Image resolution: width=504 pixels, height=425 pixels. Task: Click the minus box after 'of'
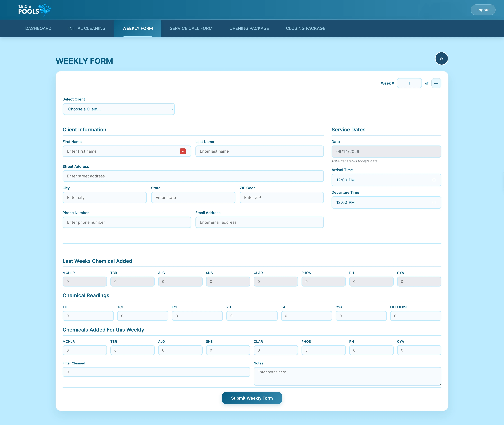pos(436,83)
